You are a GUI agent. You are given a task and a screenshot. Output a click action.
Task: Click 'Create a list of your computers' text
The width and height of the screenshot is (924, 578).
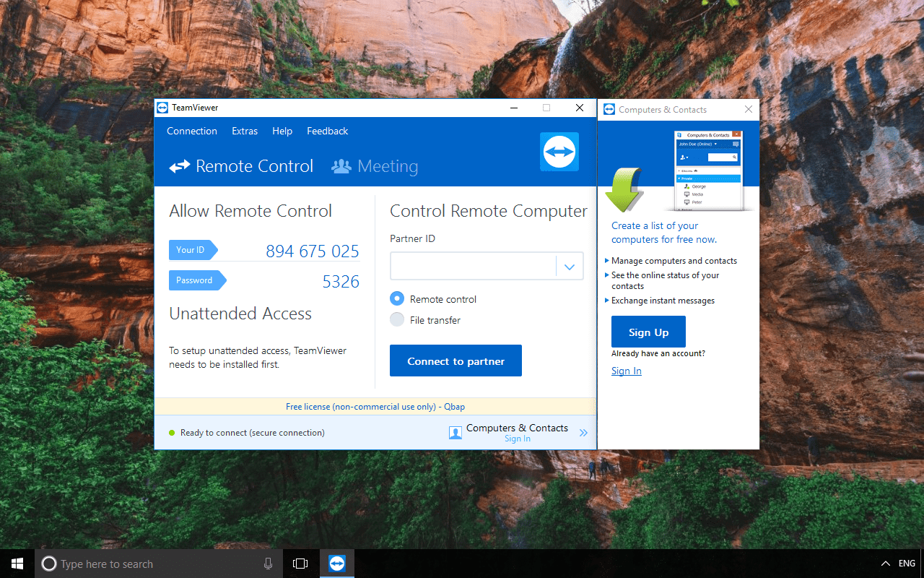664,233
